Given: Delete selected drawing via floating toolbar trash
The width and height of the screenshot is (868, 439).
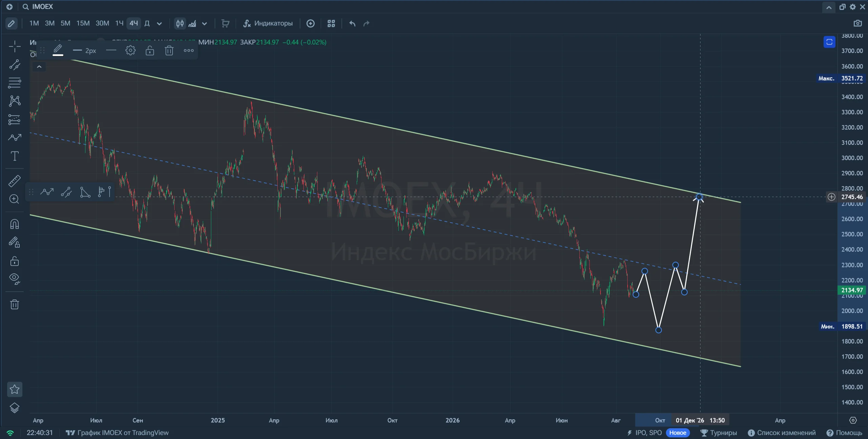Looking at the screenshot, I should [x=169, y=51].
